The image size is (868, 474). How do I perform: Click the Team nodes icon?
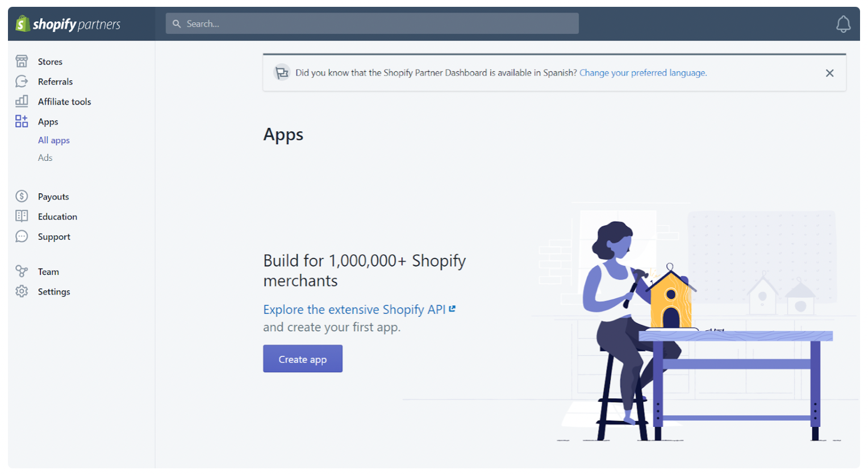pyautogui.click(x=22, y=271)
